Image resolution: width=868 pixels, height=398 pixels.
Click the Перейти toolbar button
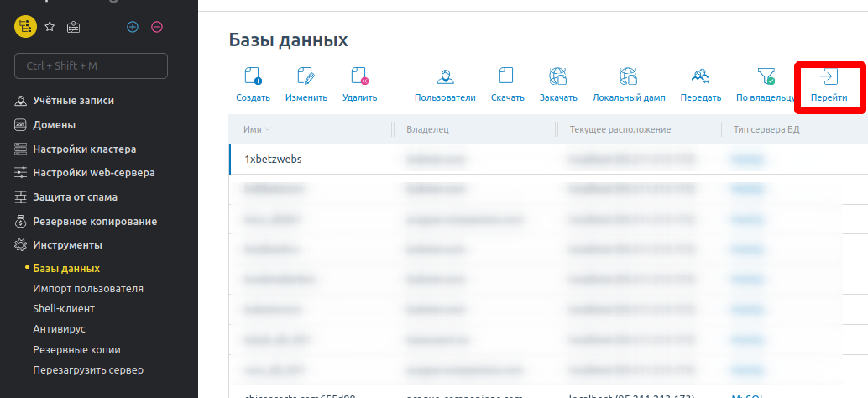829,85
